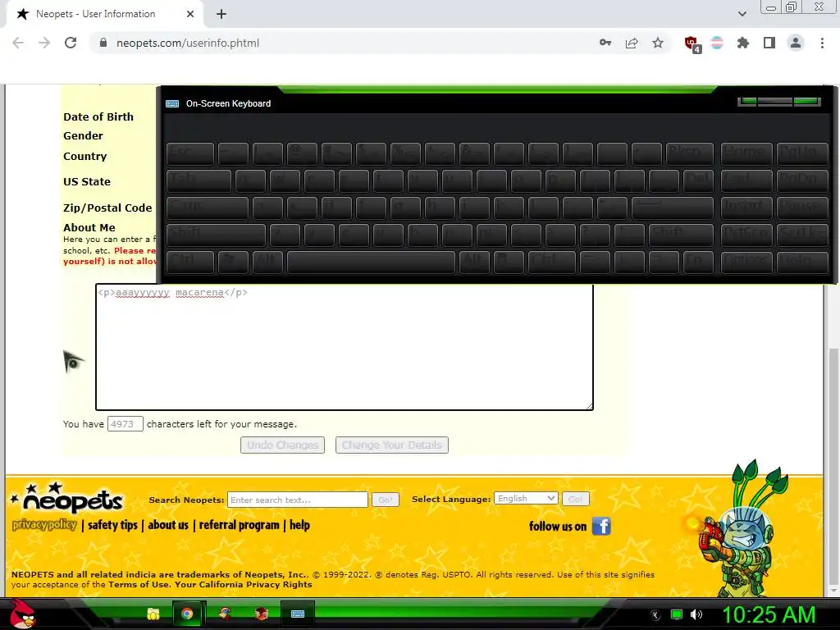Image resolution: width=840 pixels, height=630 pixels.
Task: Expand the tab search chevron
Action: click(742, 14)
